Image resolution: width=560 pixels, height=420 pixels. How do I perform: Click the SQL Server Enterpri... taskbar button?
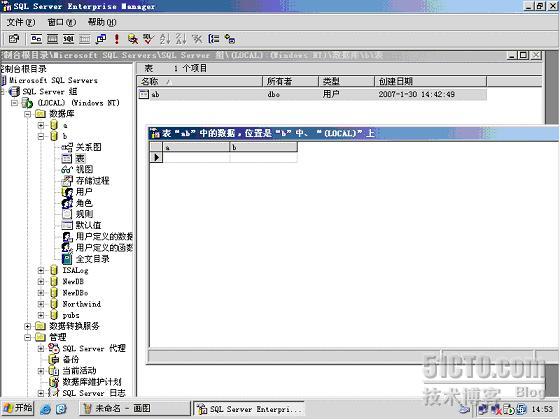pyautogui.click(x=249, y=409)
